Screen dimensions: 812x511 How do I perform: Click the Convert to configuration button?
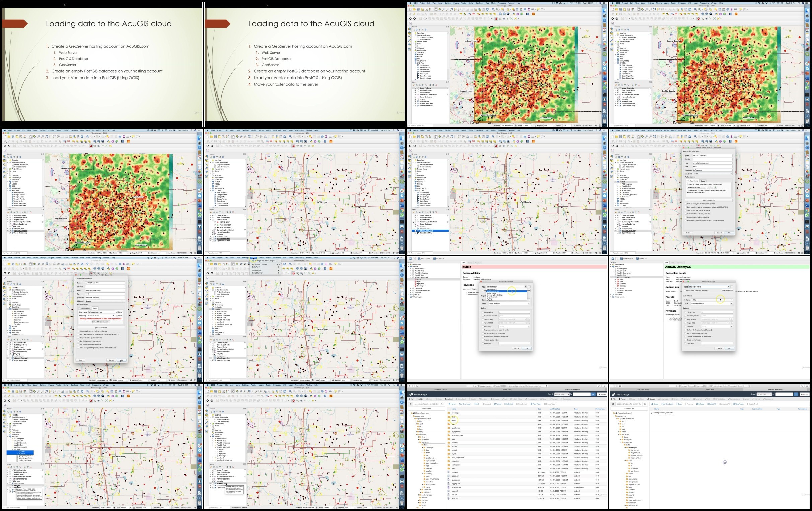[101, 322]
